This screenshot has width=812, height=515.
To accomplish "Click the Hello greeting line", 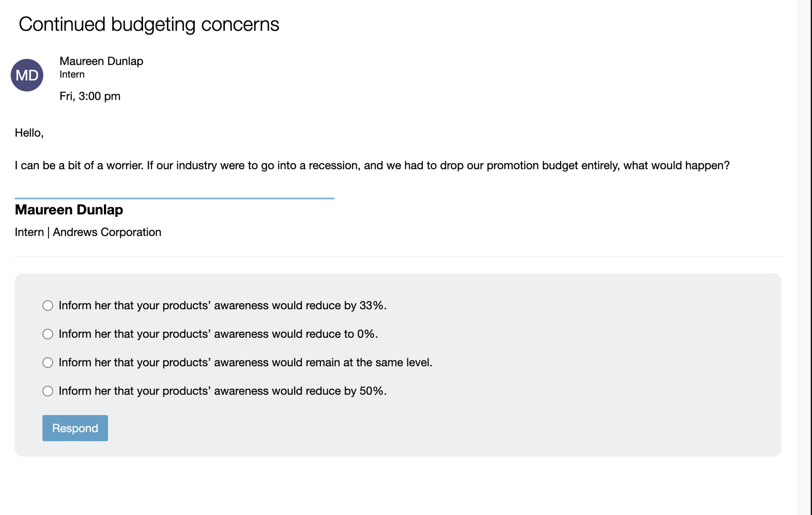I will click(x=29, y=133).
